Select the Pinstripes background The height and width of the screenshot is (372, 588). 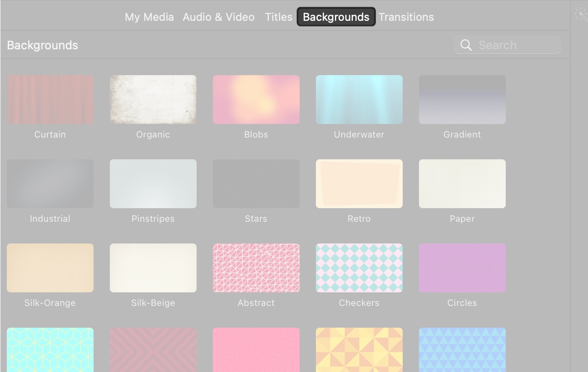point(153,183)
